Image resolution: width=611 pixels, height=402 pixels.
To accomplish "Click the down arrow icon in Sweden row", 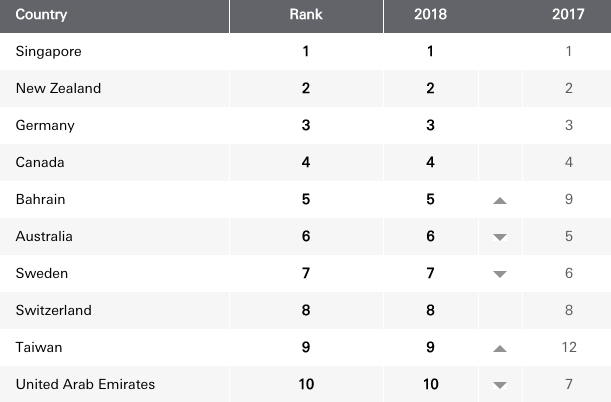I will click(500, 274).
